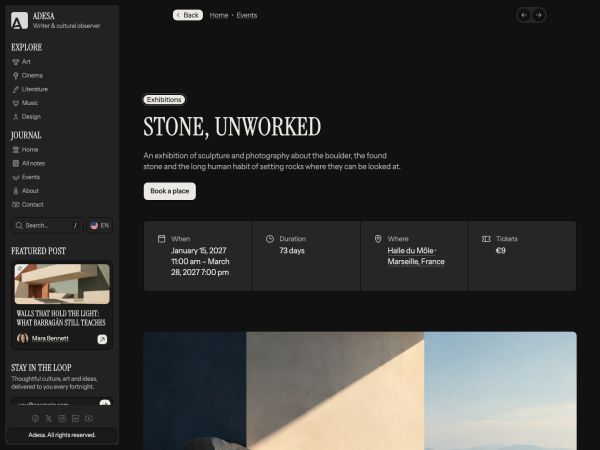Click the Mara Bennett author name
Screen dimensions: 600x450
50,338
